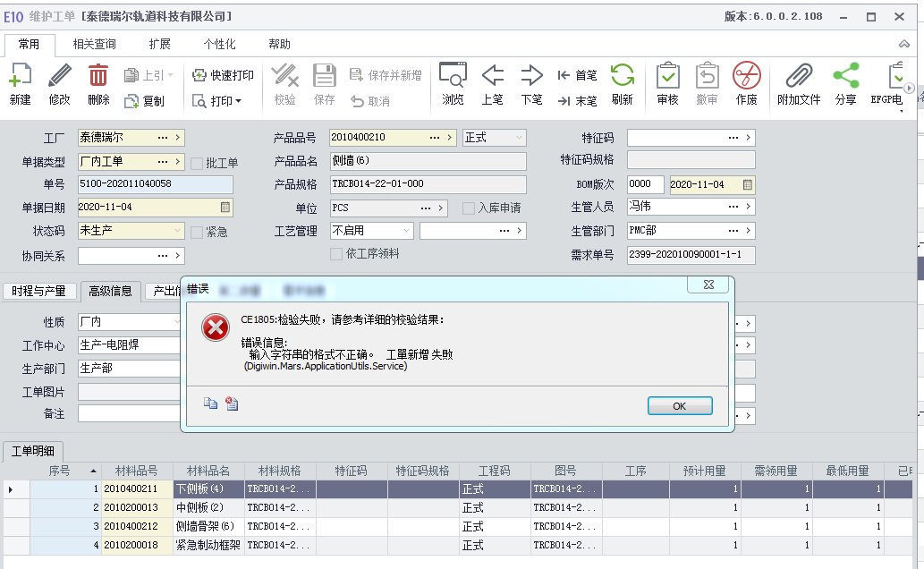Open calendar picker for 单据日期
This screenshot has height=569, width=924.
[x=225, y=207]
